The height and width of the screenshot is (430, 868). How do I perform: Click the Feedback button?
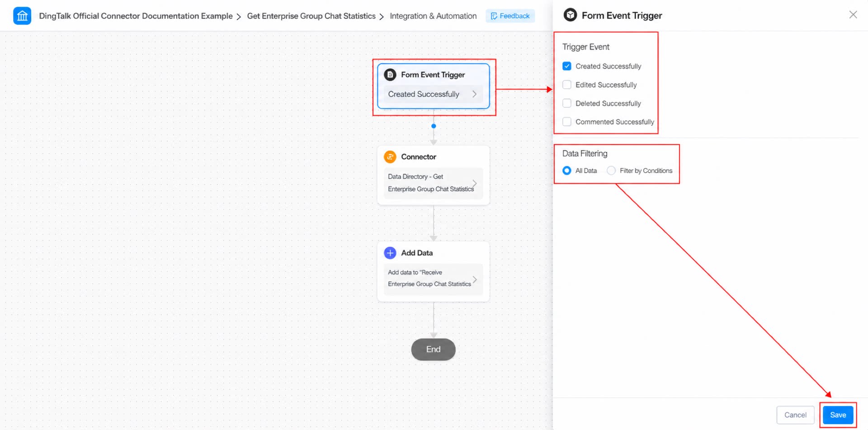click(510, 16)
